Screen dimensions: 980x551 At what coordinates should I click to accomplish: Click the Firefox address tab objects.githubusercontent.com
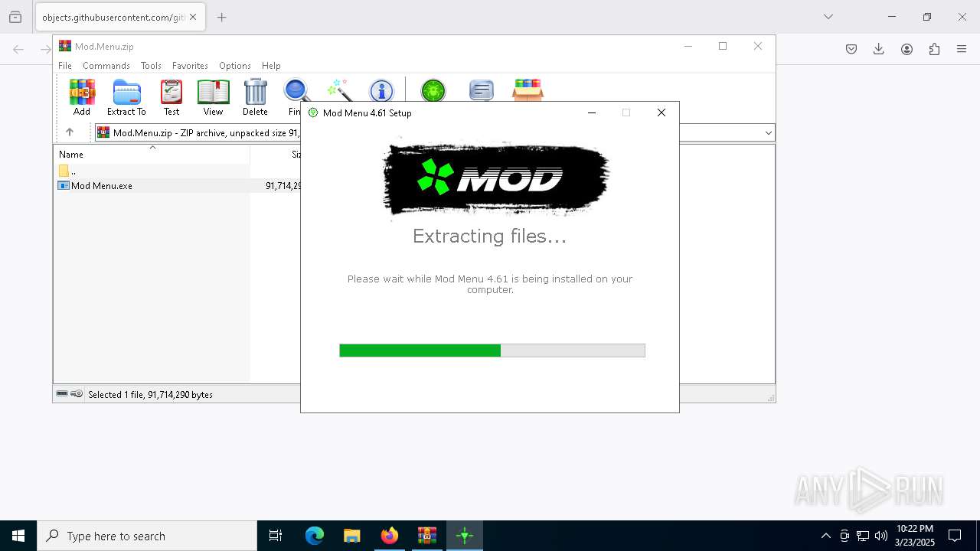[x=113, y=17]
